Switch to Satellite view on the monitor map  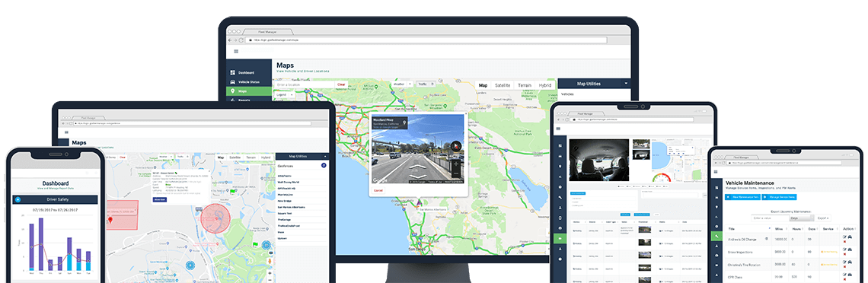tap(502, 85)
